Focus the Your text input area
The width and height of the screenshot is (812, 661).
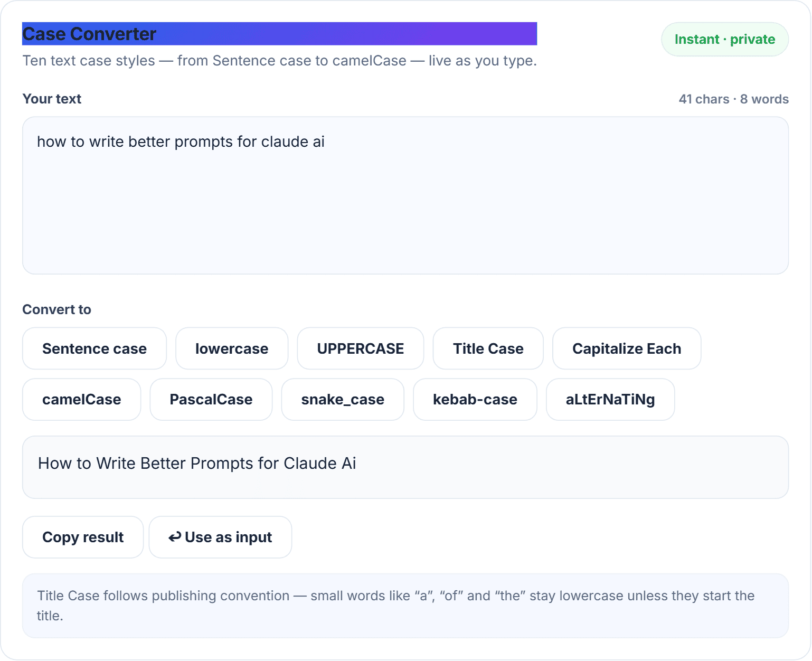coord(405,195)
